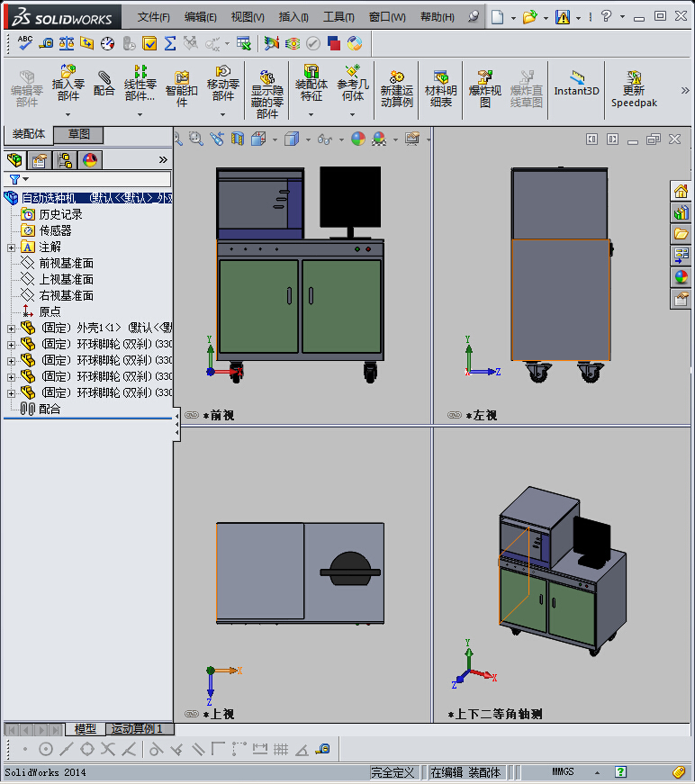This screenshot has height=784, width=695.
Task: Open dropdown arrow under 参考几何体
Action: (x=353, y=114)
